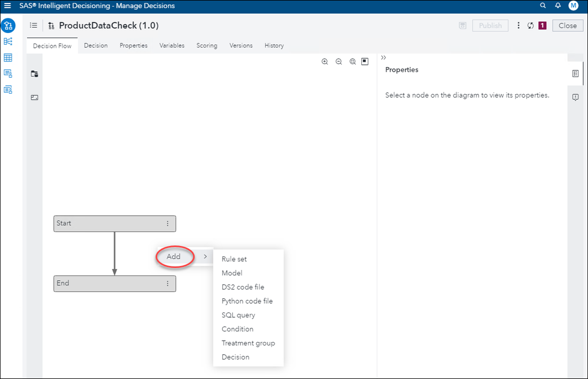This screenshot has height=379, width=588.
Task: Open the vertical ellipsis more options menu
Action: click(x=518, y=25)
